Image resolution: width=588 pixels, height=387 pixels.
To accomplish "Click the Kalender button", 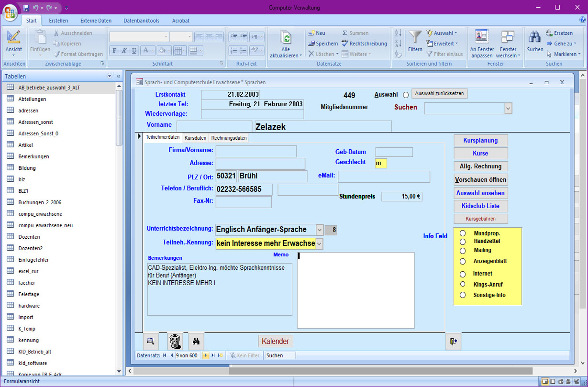I will [x=276, y=341].
